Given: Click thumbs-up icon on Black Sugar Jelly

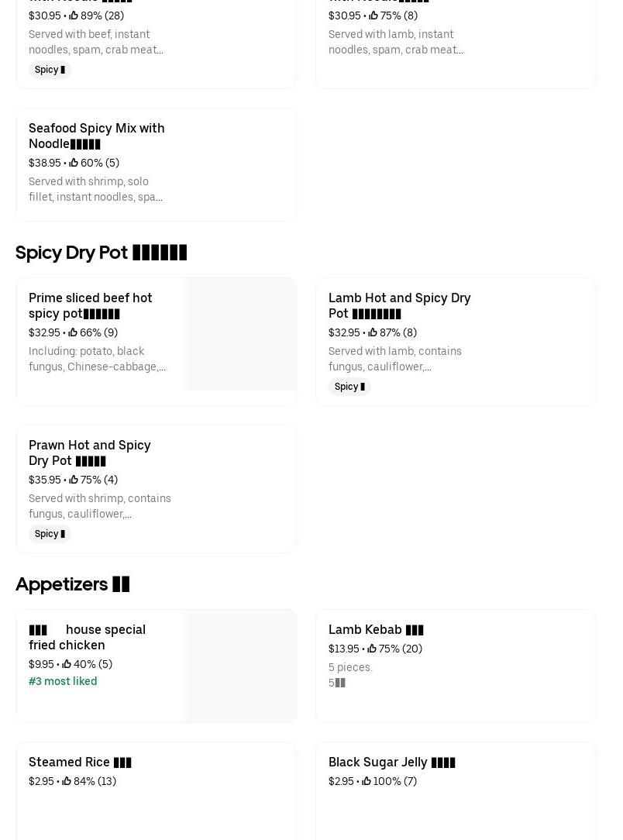Looking at the screenshot, I should [x=367, y=782].
